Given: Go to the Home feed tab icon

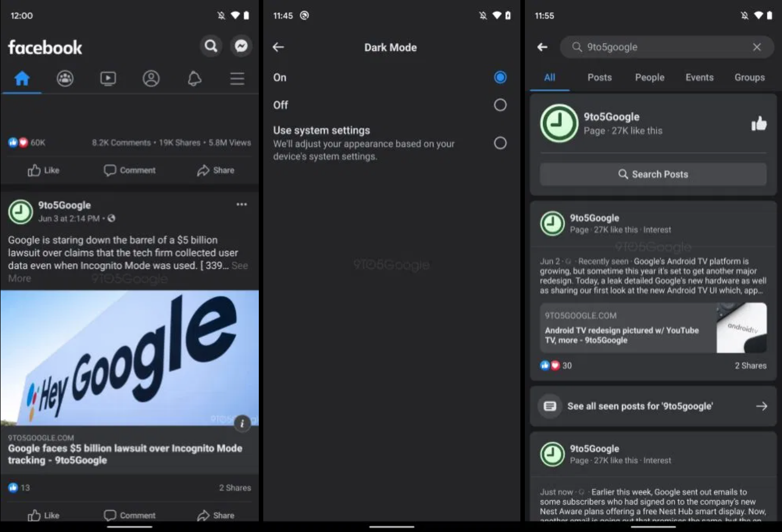Looking at the screenshot, I should pos(22,78).
